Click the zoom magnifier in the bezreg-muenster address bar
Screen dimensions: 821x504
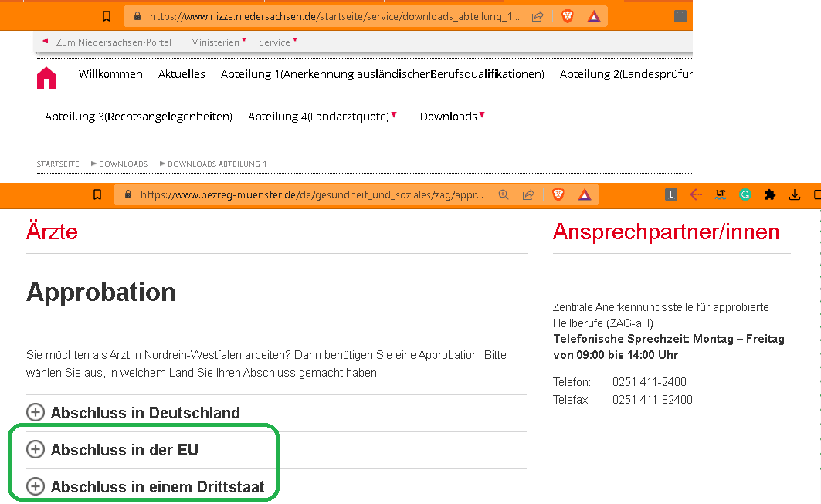504,194
